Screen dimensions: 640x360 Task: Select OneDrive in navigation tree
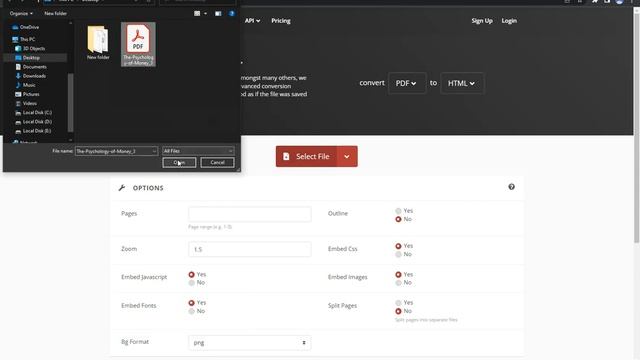tap(29, 27)
